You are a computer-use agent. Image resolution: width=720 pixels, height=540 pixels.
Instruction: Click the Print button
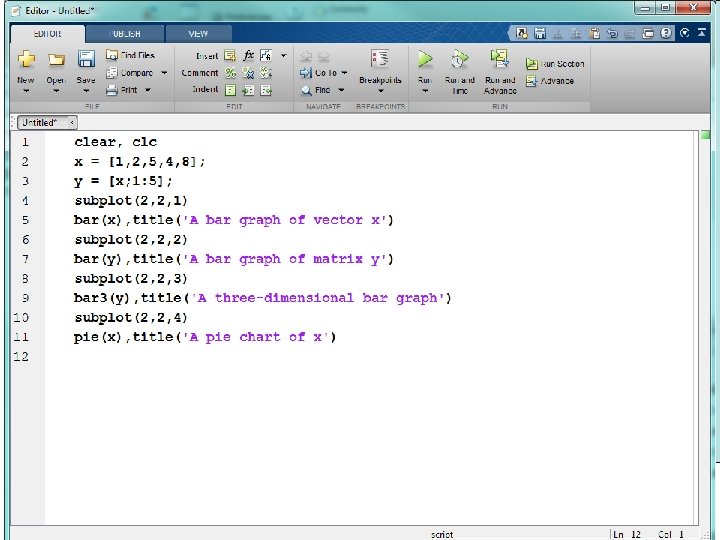click(x=122, y=90)
